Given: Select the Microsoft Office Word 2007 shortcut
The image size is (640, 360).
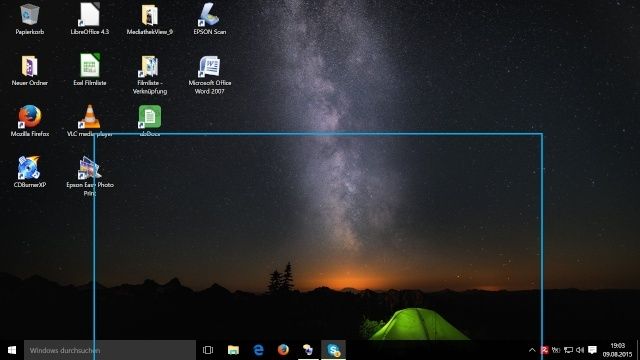Looking at the screenshot, I should tap(209, 66).
